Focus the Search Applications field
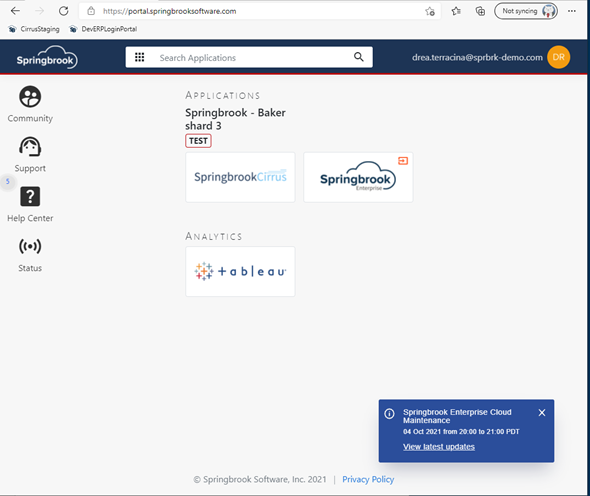 click(249, 57)
